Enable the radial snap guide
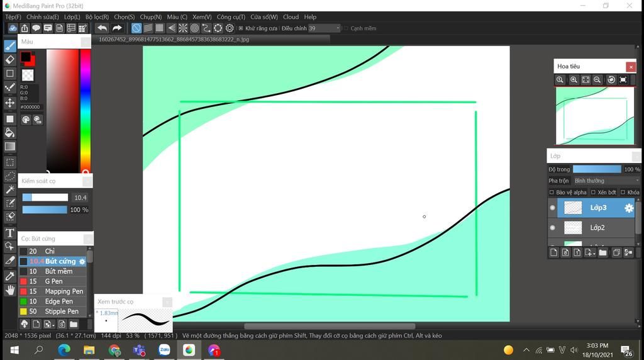The image size is (644, 360). point(183,28)
